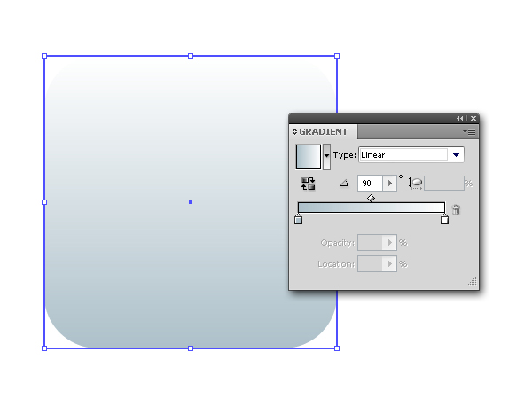Click the Location percentage field

coord(370,264)
